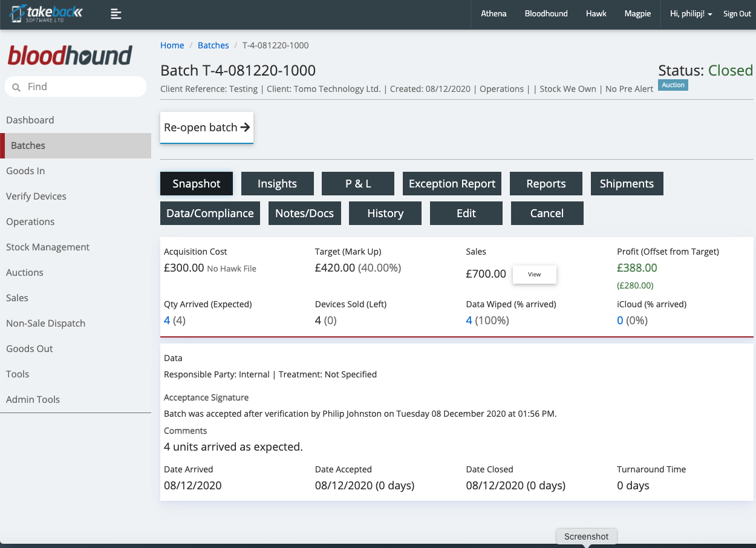Viewport: 756px width, 548px height.
Task: Click the View button beside Sales
Action: pyautogui.click(x=535, y=274)
